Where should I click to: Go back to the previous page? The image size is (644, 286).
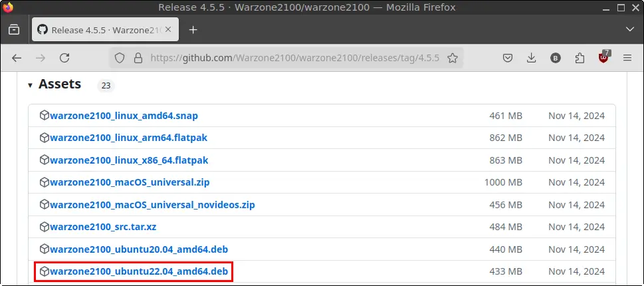[x=17, y=58]
